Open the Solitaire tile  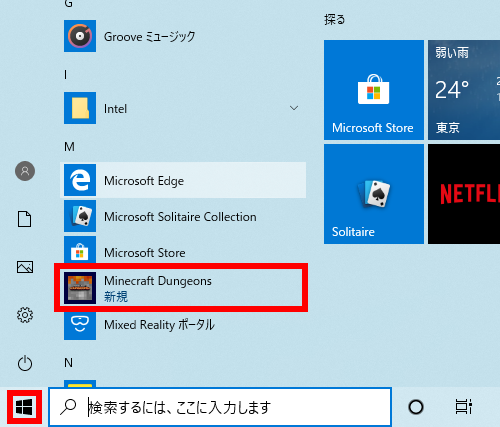[x=374, y=194]
